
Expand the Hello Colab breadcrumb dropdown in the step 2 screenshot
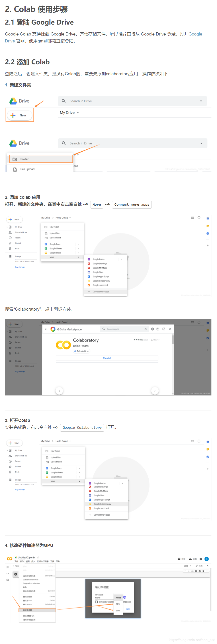[70, 218]
